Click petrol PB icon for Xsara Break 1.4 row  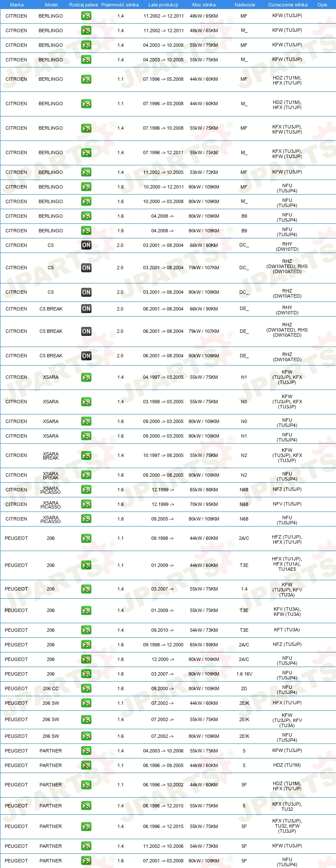point(86,455)
